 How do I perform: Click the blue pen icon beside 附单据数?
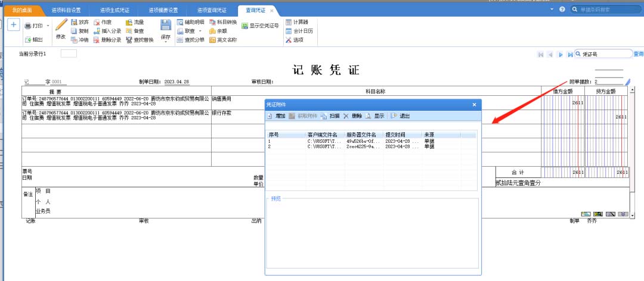tap(627, 82)
